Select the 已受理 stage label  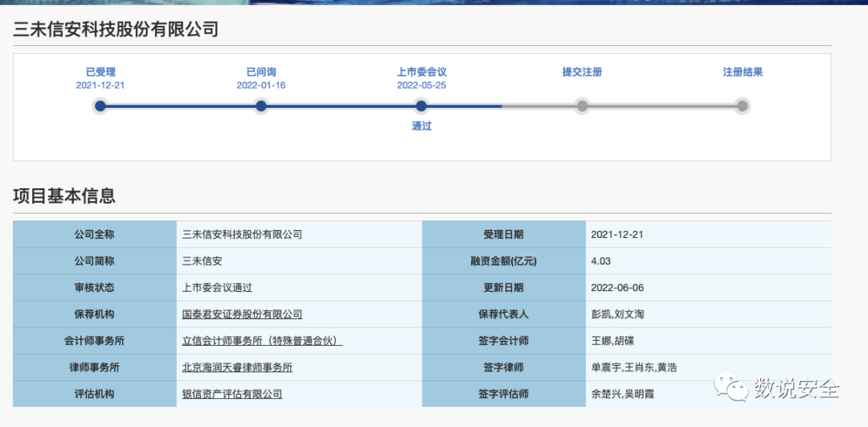click(x=100, y=72)
